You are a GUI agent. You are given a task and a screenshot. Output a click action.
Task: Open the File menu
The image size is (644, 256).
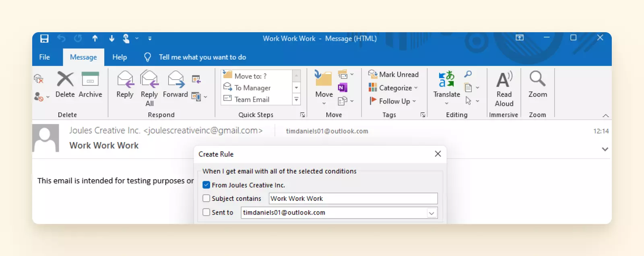pyautogui.click(x=44, y=57)
